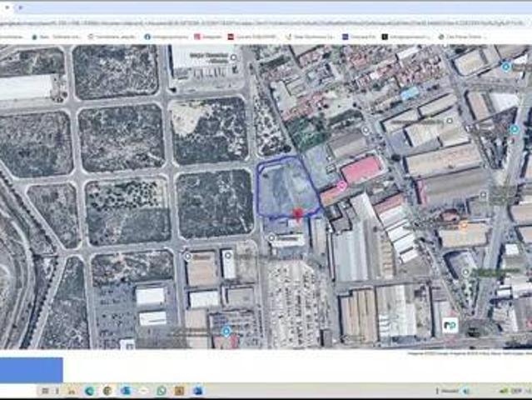Click the network status icon in tray

click(505, 391)
